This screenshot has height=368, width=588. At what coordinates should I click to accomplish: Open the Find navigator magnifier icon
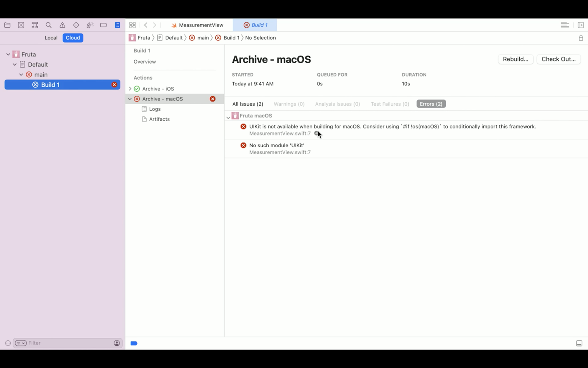(49, 25)
